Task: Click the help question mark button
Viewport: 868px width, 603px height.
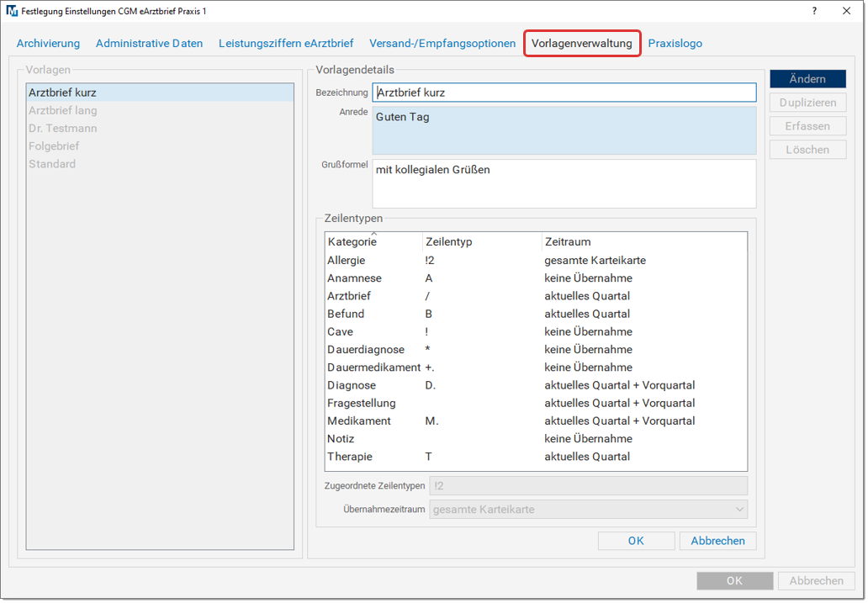Action: click(814, 11)
